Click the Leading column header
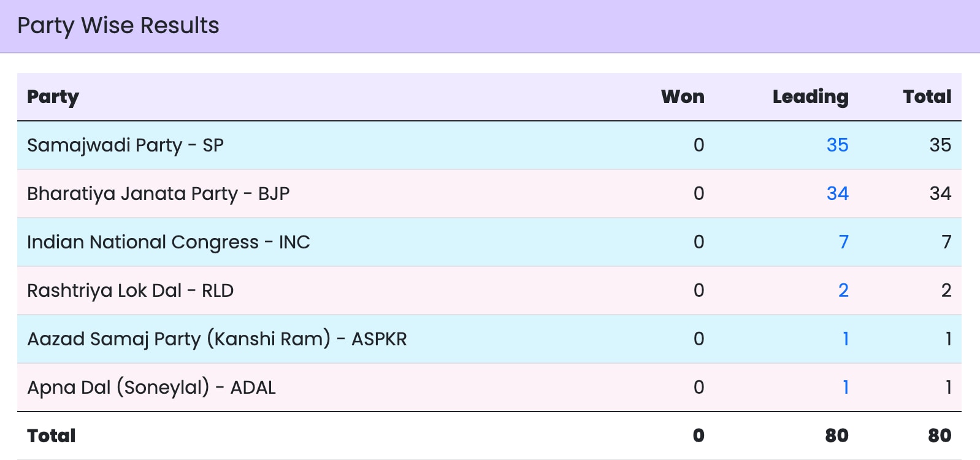Image resolution: width=980 pixels, height=460 pixels. pyautogui.click(x=810, y=97)
